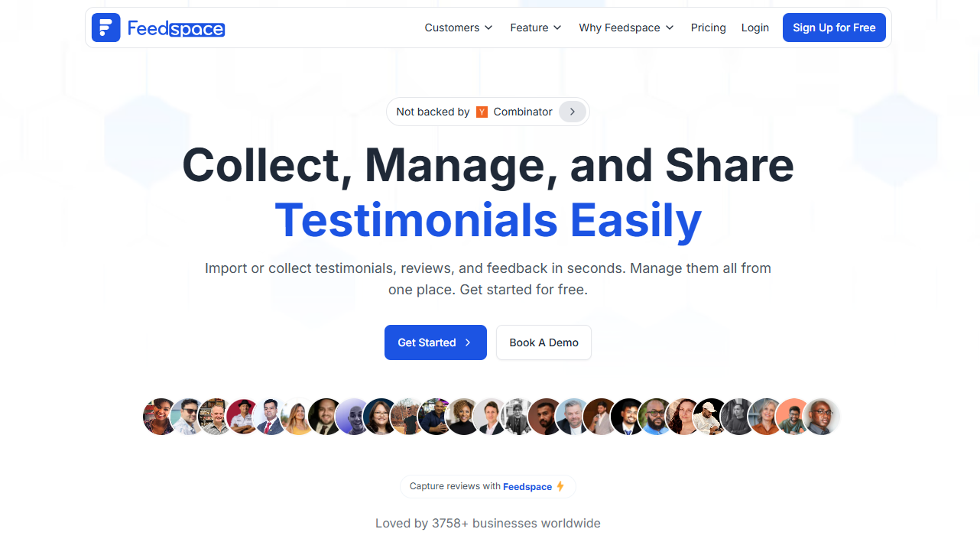The height and width of the screenshot is (555, 980).
Task: Expand the Customers dropdown menu
Action: coord(459,28)
